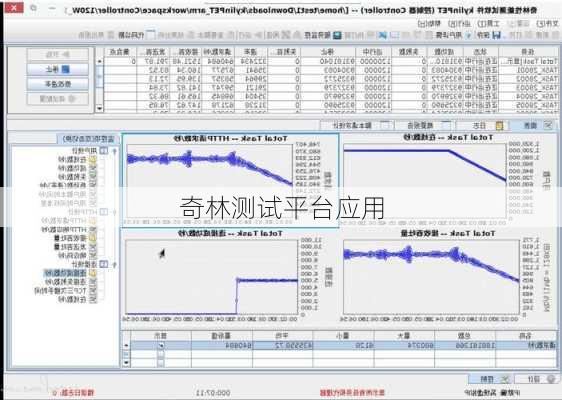562x400 pixels.
Task: Open the 帮助(H) menu
Action: (429, 24)
